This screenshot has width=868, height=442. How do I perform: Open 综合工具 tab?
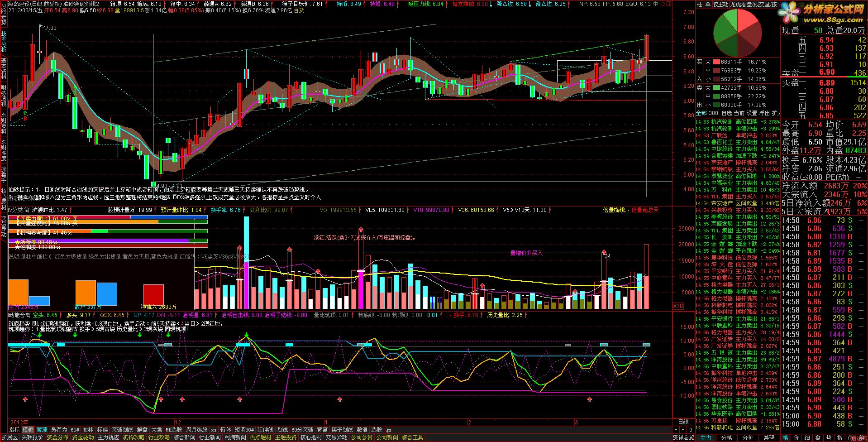[412, 437]
